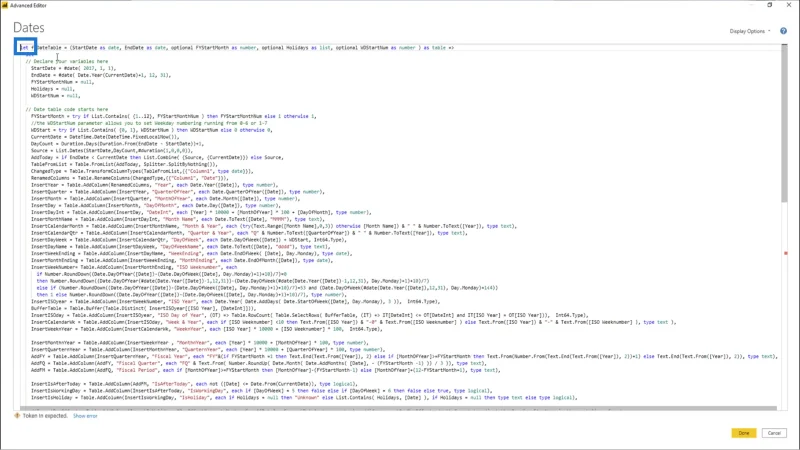The width and height of the screenshot is (800, 450).
Task: Open the Display Options dropdown
Action: point(749,31)
